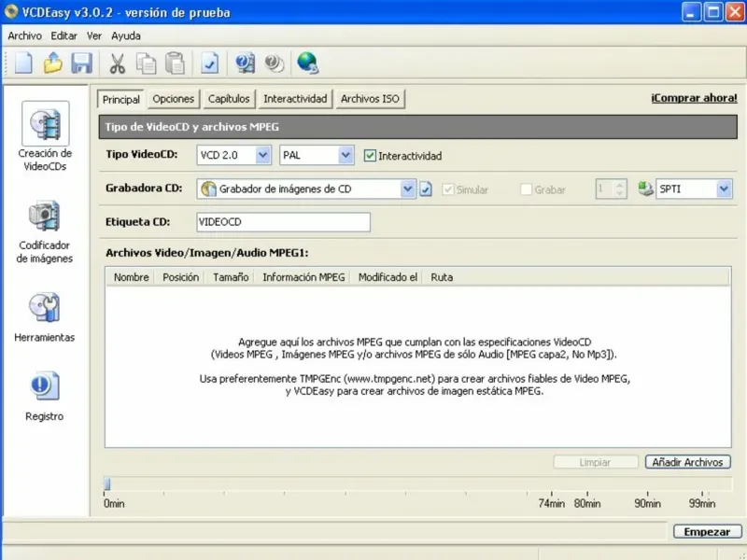Click the Empezar button
The image size is (747, 560).
click(x=708, y=531)
